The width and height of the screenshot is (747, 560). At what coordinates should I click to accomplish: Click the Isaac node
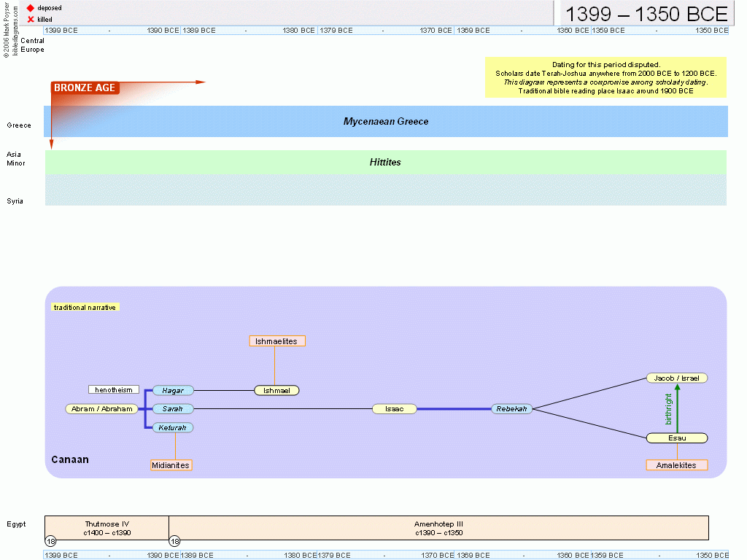[x=395, y=409]
